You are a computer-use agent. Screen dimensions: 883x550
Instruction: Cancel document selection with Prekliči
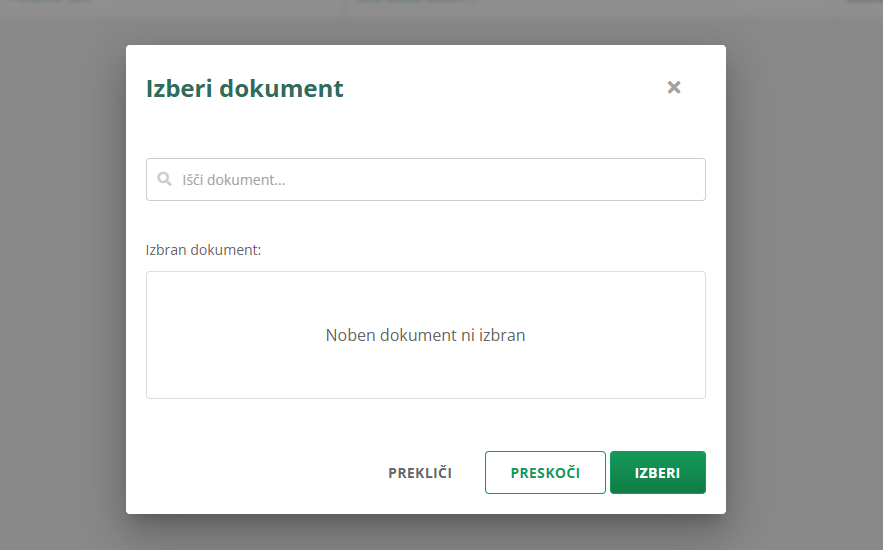coord(420,473)
